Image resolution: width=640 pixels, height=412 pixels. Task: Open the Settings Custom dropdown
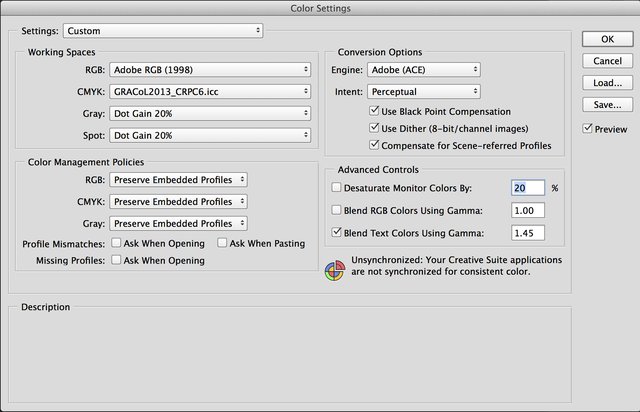pos(163,31)
